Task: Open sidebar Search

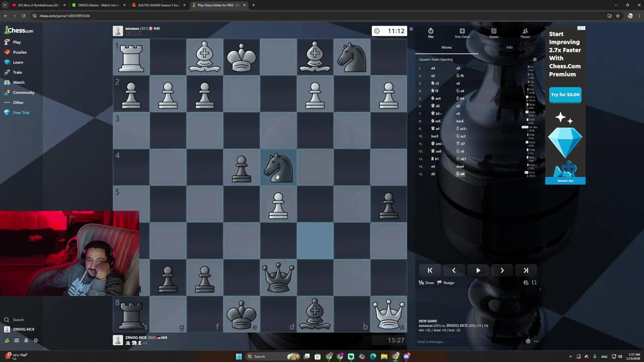Action: tap(14, 320)
